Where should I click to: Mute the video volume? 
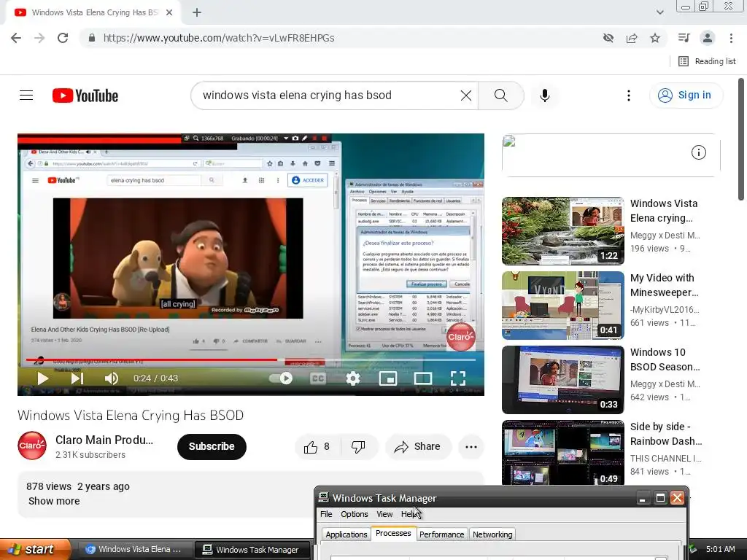[x=111, y=378]
